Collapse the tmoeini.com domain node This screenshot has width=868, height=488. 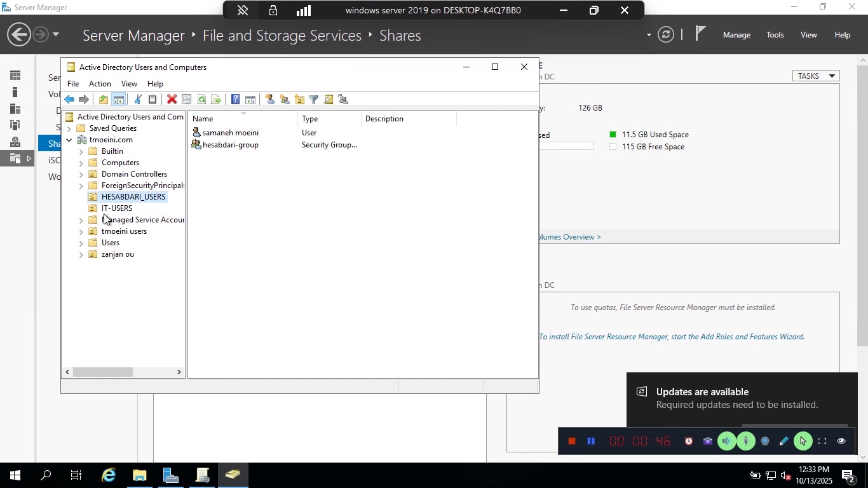[x=69, y=140]
